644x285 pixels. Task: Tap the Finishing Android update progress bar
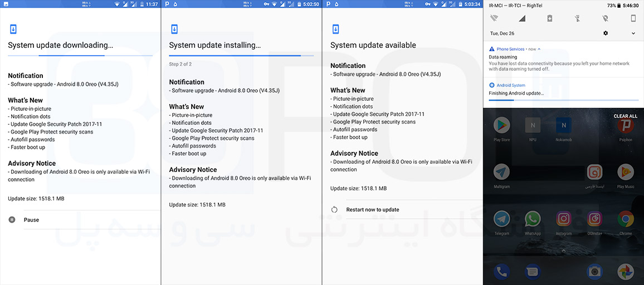564,100
